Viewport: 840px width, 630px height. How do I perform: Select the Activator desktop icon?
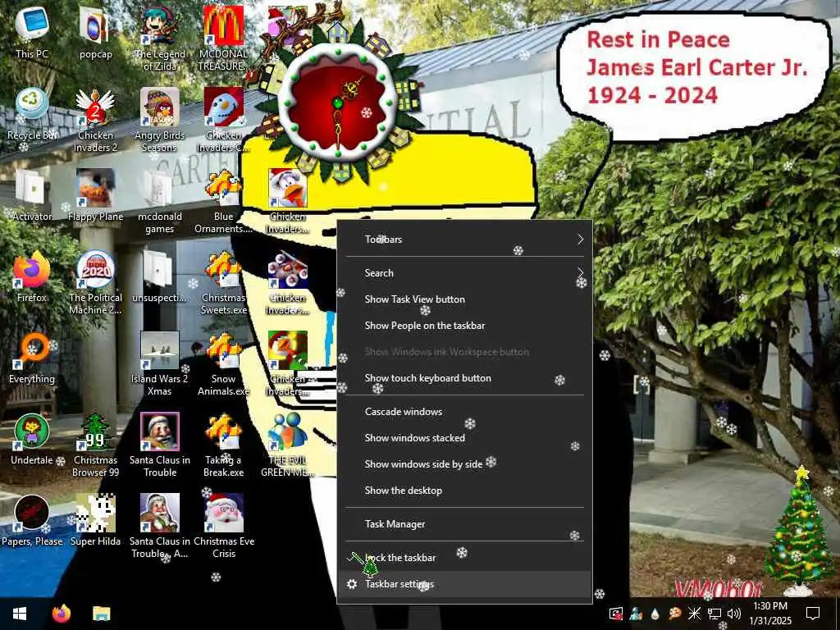[x=32, y=195]
